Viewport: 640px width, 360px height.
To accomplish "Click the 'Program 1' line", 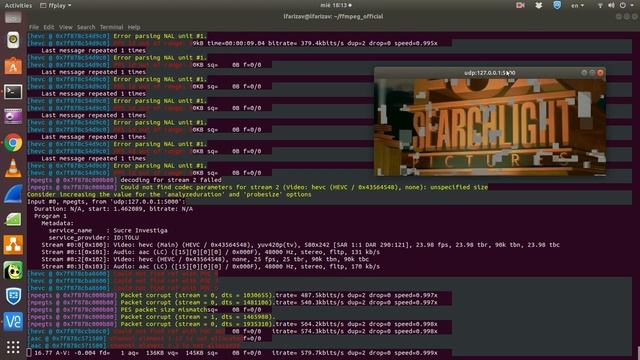I will point(50,216).
